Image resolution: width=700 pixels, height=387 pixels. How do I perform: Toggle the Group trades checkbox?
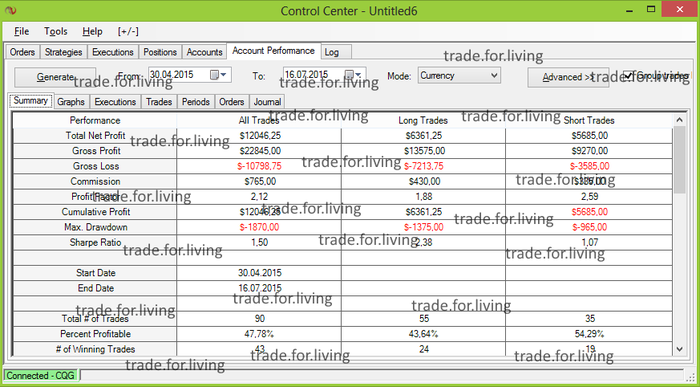[x=628, y=75]
